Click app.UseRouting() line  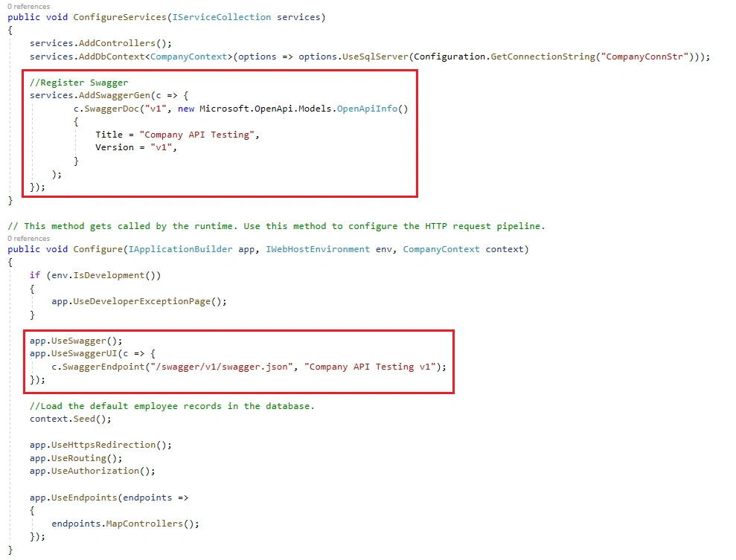[x=76, y=458]
